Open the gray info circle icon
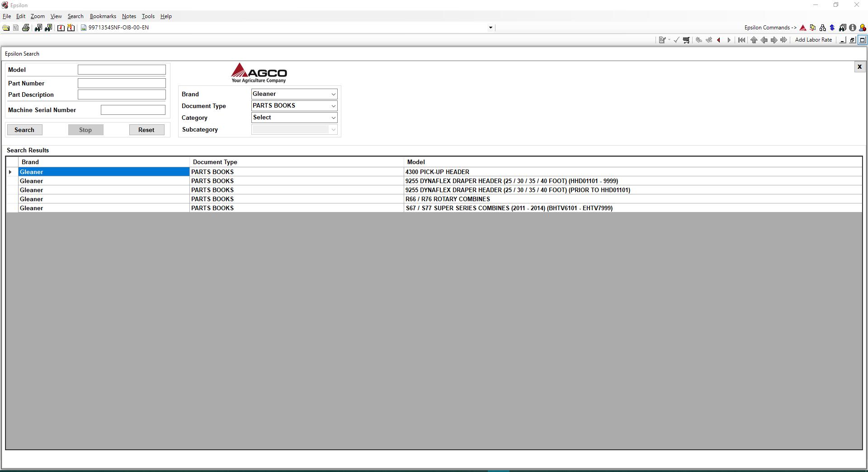This screenshot has width=868, height=472. [x=852, y=28]
